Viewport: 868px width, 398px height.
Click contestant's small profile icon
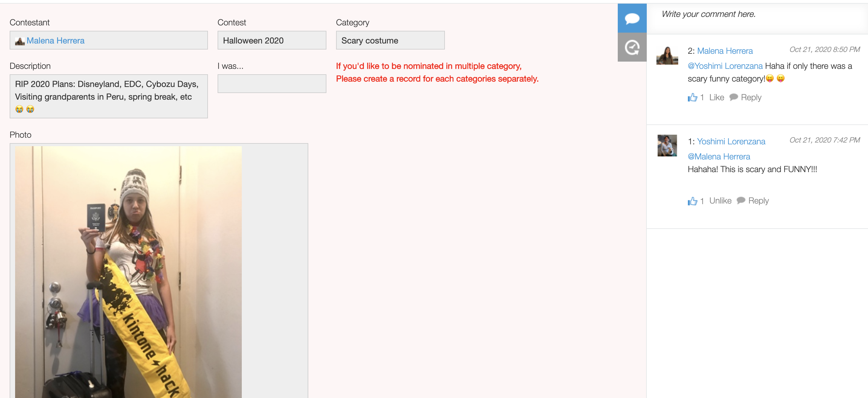[20, 41]
